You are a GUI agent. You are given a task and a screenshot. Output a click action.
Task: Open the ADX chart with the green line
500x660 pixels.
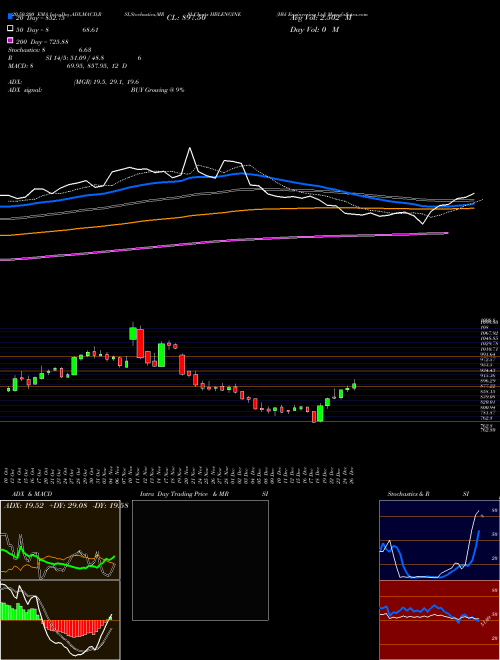[60, 540]
